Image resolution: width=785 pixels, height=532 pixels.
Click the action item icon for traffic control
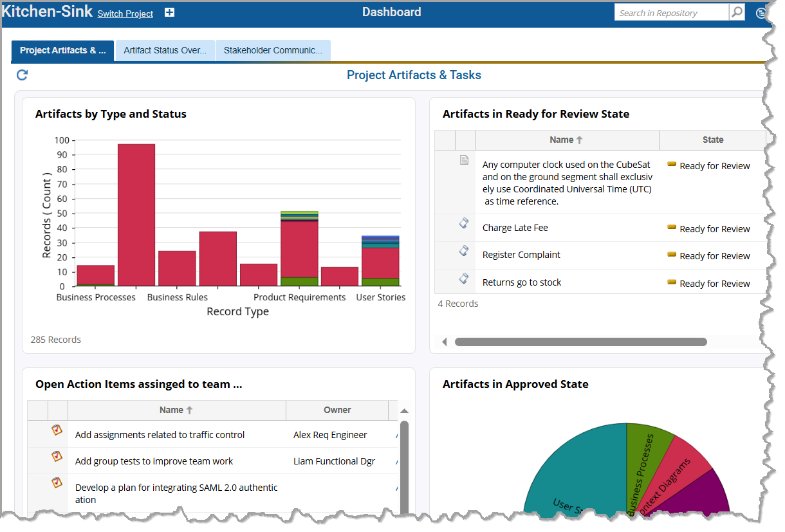[57, 430]
